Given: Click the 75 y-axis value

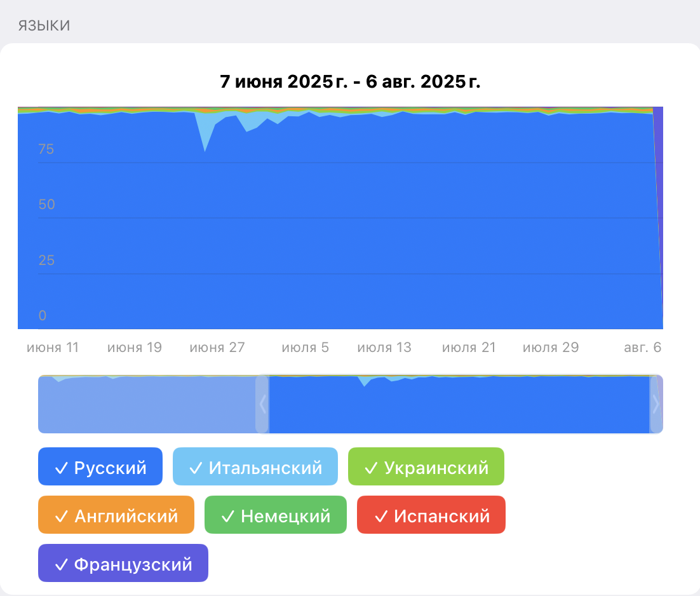Looking at the screenshot, I should pos(46,149).
